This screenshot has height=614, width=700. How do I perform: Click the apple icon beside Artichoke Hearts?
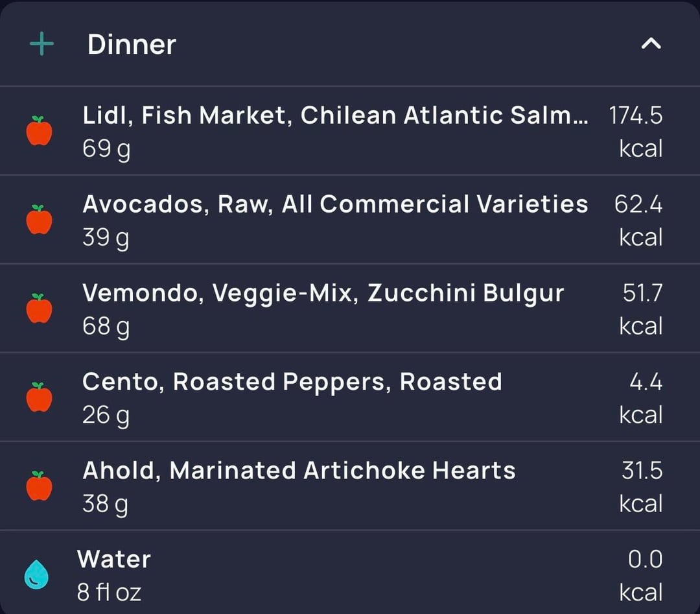pyautogui.click(x=39, y=486)
